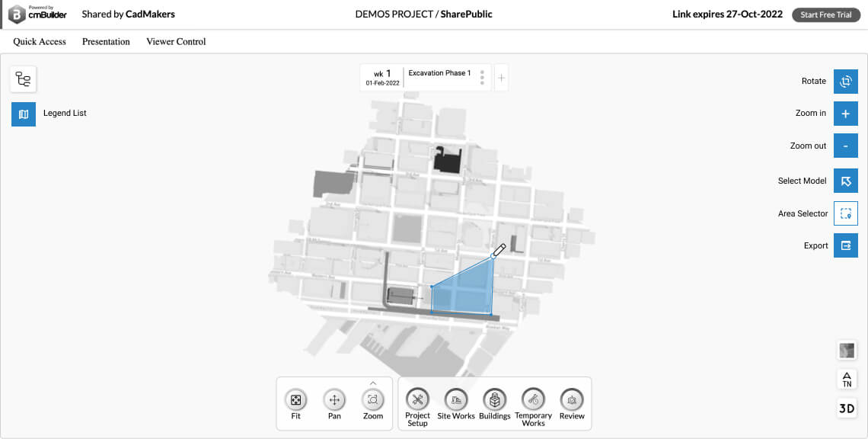Click the Fit view tool
Image resolution: width=868 pixels, height=439 pixels.
(295, 399)
